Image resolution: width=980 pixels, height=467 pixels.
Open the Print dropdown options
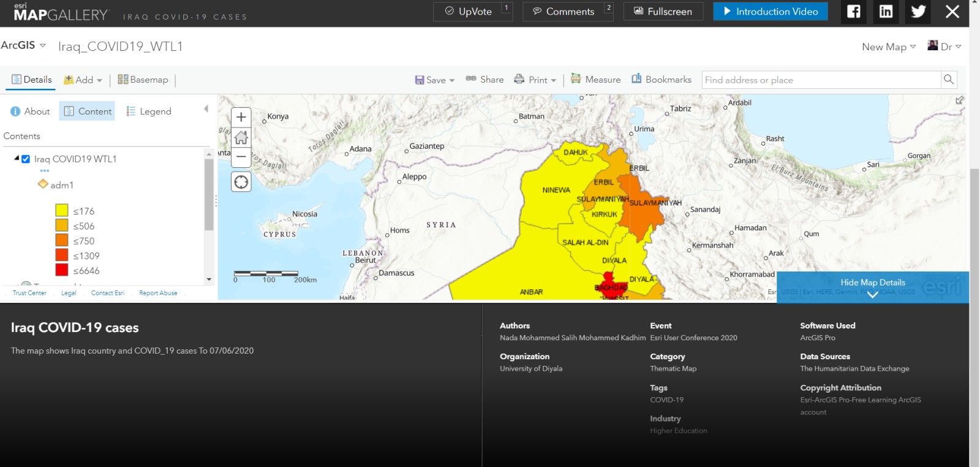[x=535, y=80]
